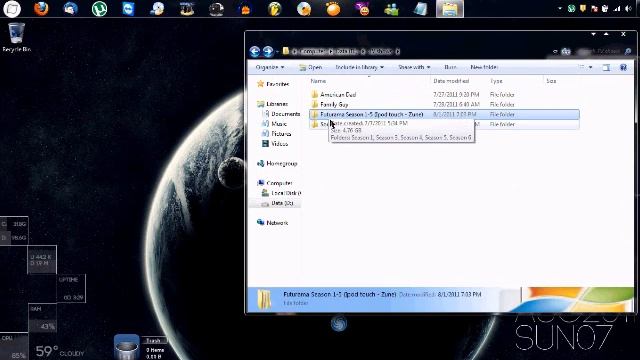Open uTorrent from the taskbar
Viewport: 640px width, 360px height.
(x=99, y=9)
